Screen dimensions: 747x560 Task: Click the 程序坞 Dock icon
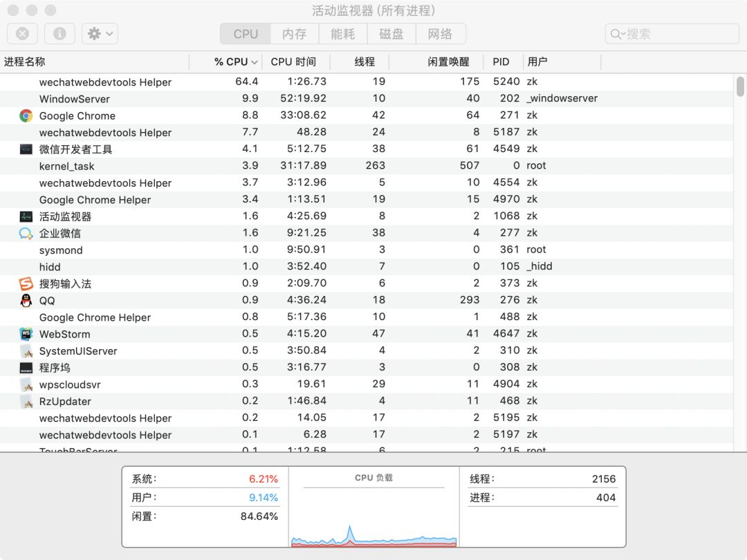(x=26, y=368)
